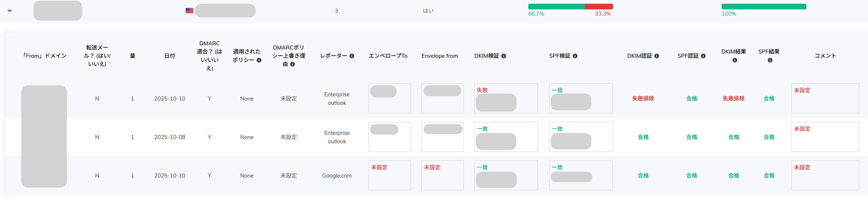The image size is (868, 199).
Task: Click the red 失敗 DKIM検証 box
Action: 505,98
